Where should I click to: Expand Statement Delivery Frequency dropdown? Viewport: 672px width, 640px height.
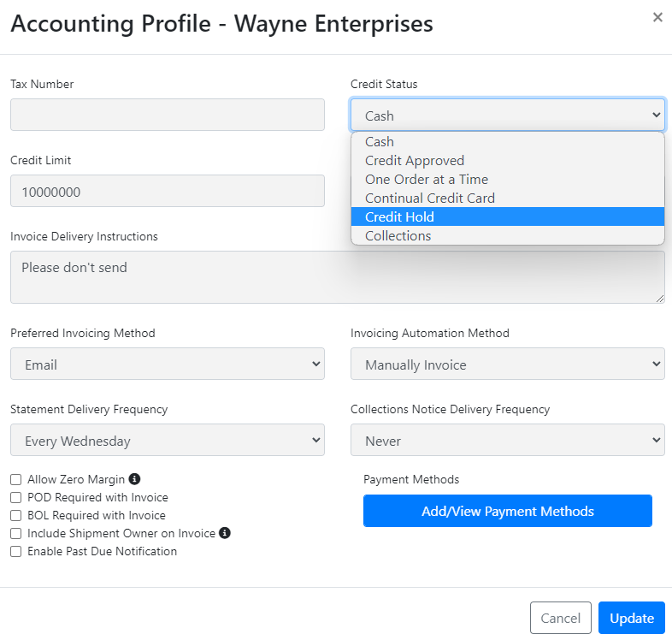click(168, 440)
